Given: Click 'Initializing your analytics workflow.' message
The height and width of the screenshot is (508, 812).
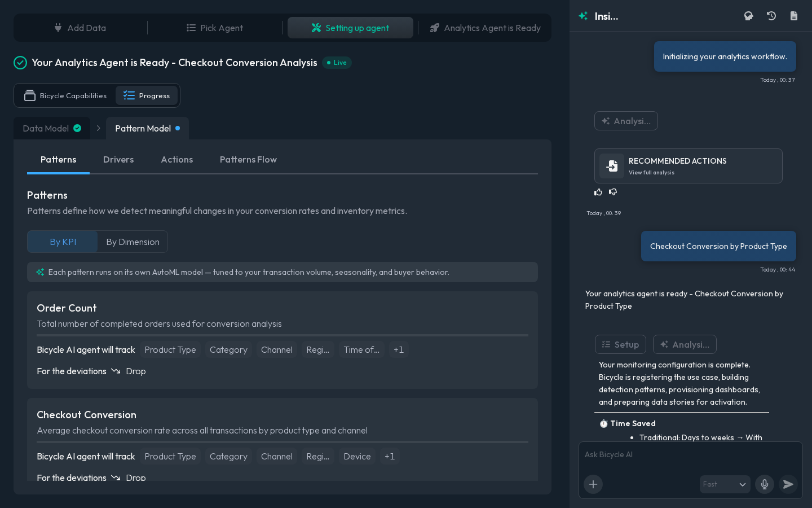Looking at the screenshot, I should point(725,56).
